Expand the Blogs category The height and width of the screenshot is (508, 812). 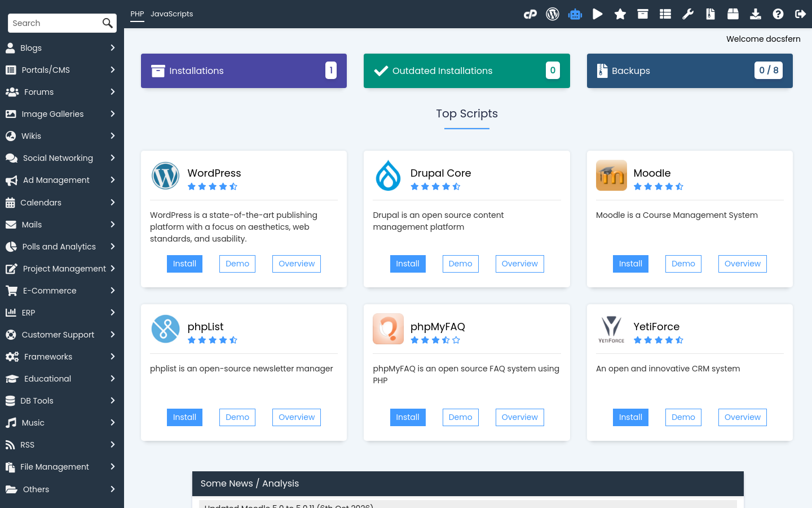(113, 48)
